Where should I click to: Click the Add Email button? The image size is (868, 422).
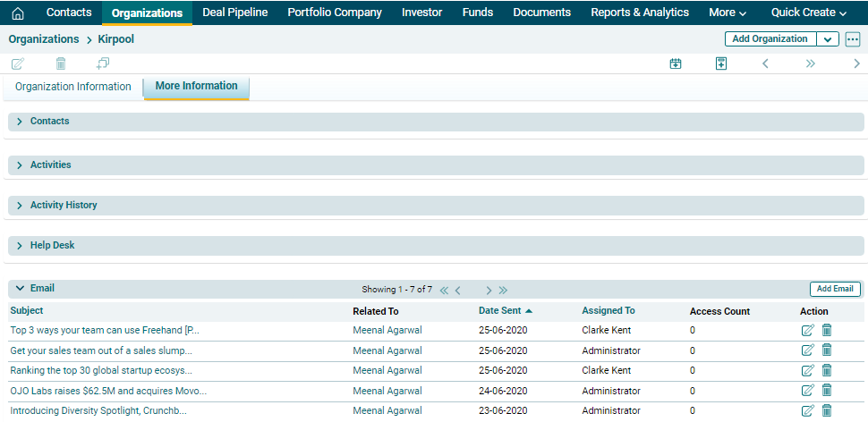[x=835, y=289]
